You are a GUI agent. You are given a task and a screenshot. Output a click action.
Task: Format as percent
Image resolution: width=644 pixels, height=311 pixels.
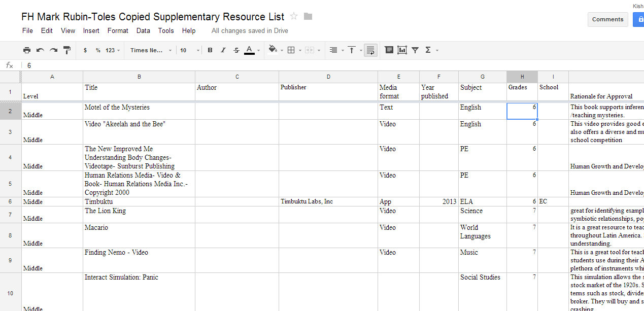98,50
